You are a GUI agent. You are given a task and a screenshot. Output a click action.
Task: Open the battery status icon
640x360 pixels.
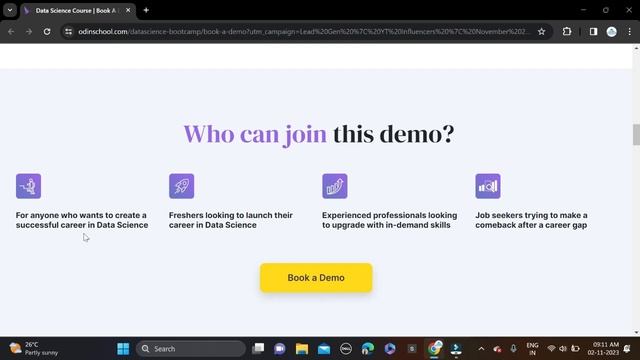pos(576,349)
